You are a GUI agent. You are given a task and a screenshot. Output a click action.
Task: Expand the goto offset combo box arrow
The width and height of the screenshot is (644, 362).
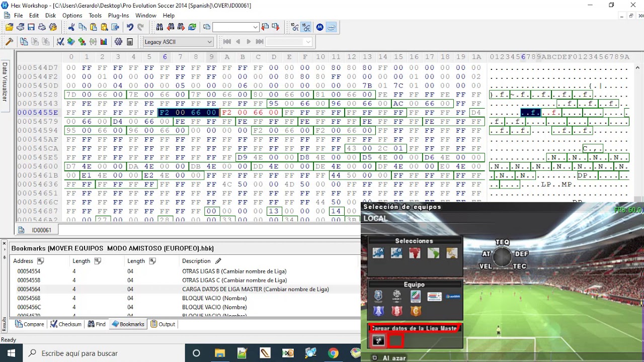coord(256,27)
